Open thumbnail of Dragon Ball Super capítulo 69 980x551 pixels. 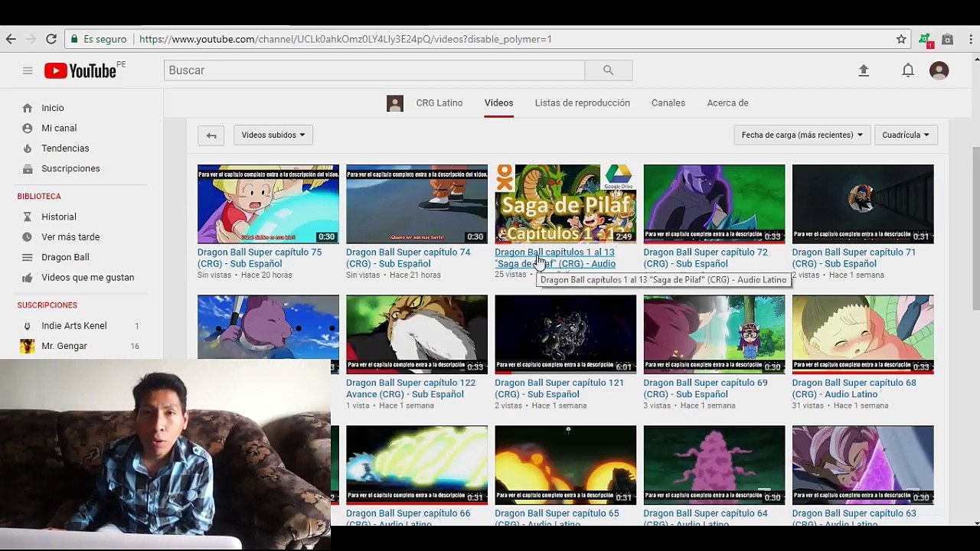coord(714,335)
